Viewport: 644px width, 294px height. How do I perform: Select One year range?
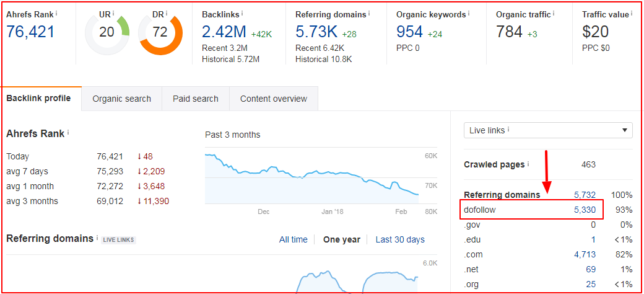coord(342,239)
